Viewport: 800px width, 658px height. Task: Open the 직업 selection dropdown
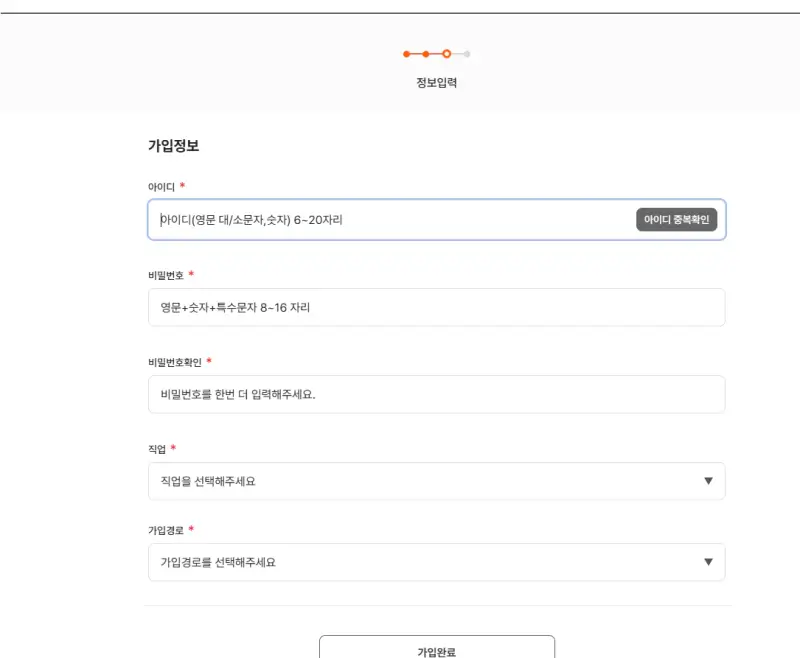[x=437, y=481]
